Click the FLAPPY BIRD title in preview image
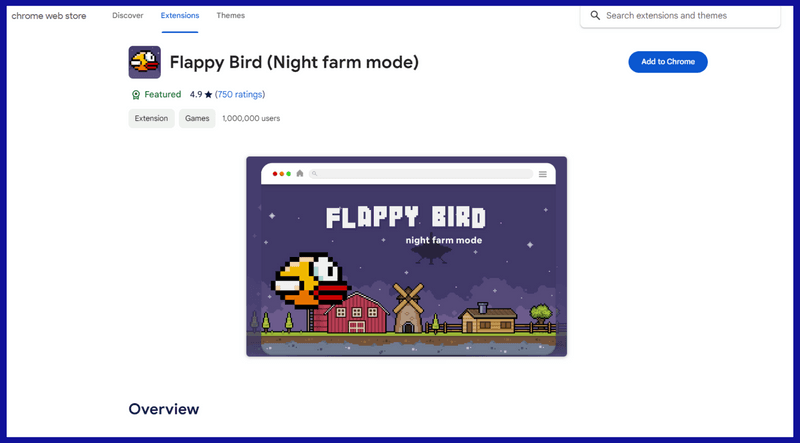The image size is (800, 443). pyautogui.click(x=406, y=217)
